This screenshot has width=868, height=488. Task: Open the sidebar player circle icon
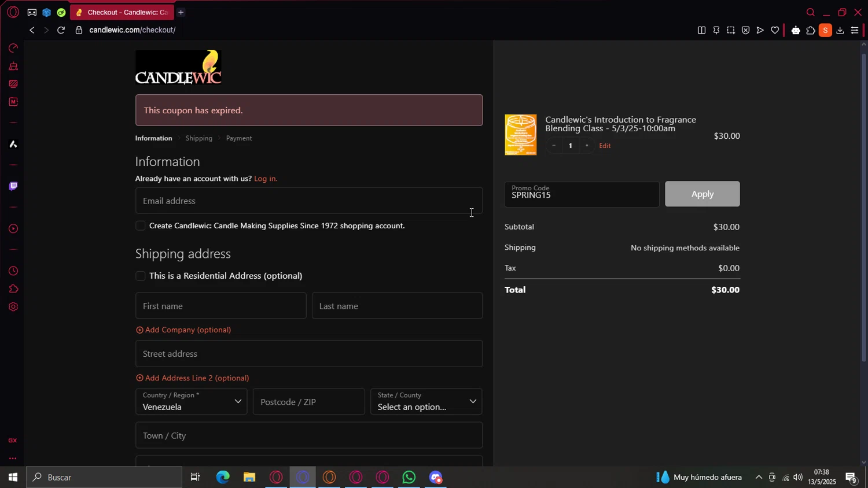tap(13, 229)
